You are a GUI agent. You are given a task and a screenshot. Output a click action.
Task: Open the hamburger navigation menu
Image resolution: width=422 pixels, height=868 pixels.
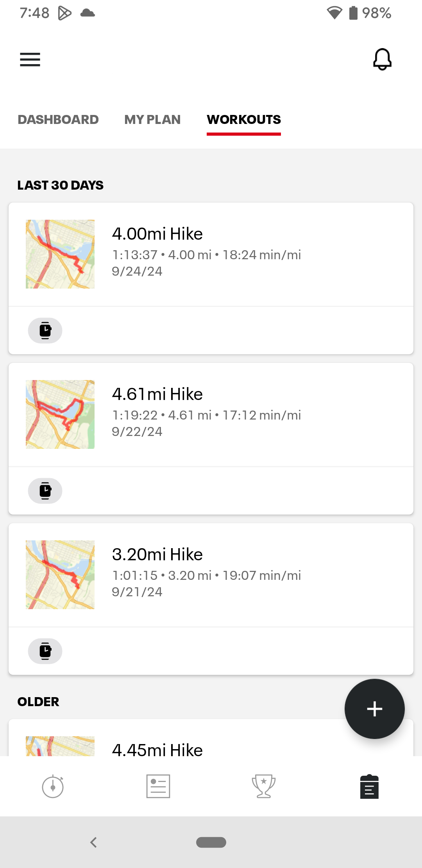[x=30, y=59]
